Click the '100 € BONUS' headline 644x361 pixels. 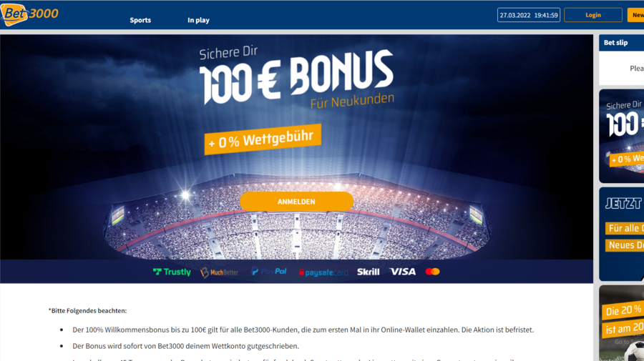tap(296, 77)
